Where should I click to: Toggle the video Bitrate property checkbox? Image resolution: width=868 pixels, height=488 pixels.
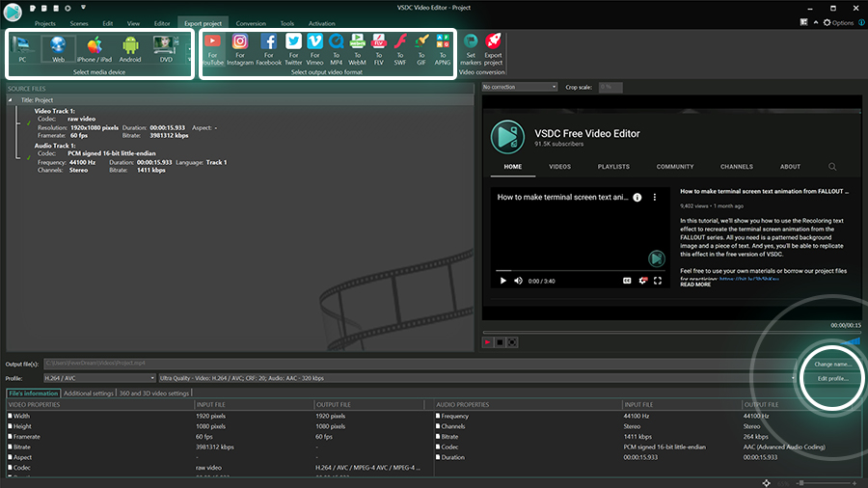(10, 447)
